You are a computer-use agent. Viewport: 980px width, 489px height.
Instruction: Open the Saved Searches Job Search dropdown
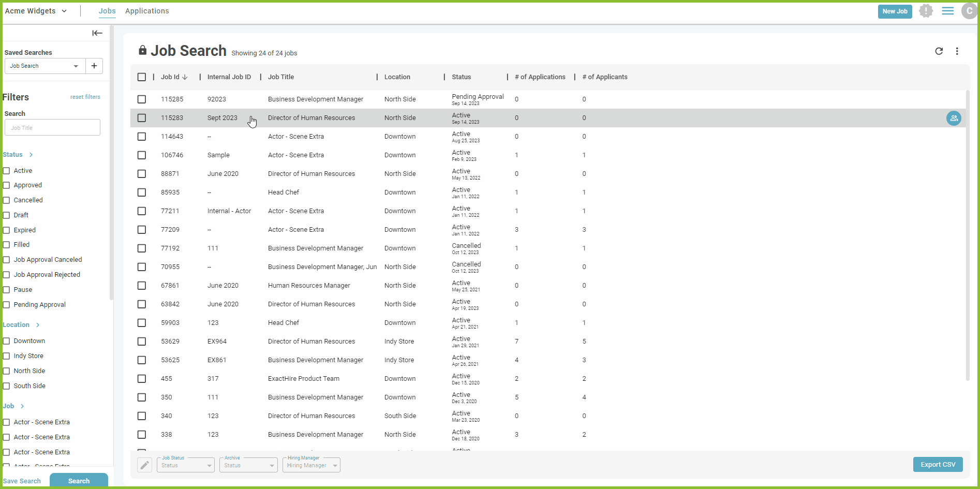click(x=44, y=66)
